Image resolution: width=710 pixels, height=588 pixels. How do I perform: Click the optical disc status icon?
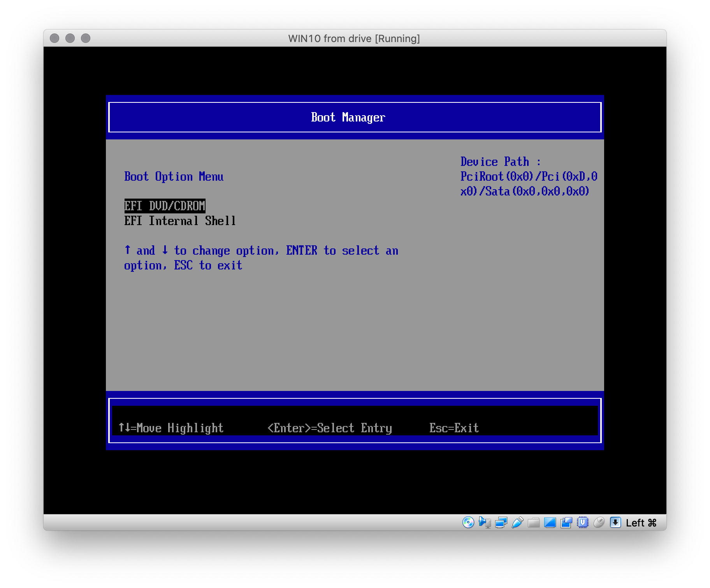point(467,523)
